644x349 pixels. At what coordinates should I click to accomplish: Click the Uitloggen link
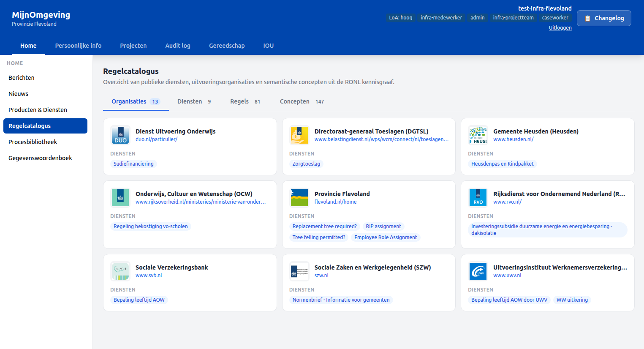[x=560, y=27]
